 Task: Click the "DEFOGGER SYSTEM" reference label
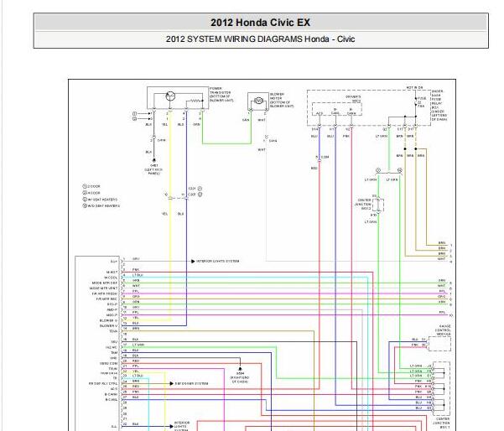pos(191,384)
